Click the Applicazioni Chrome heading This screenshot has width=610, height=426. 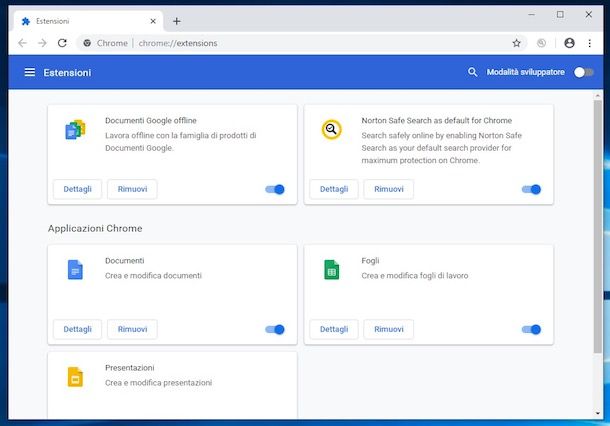tap(95, 228)
